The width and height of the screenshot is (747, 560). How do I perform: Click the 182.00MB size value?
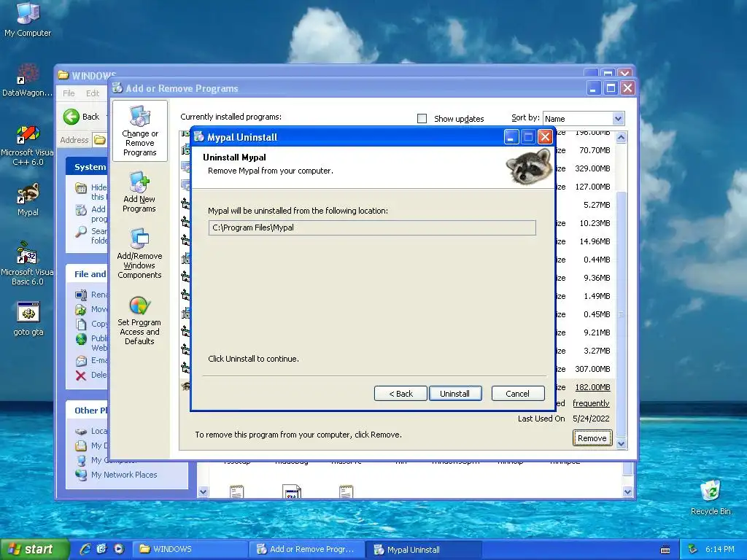tap(592, 387)
